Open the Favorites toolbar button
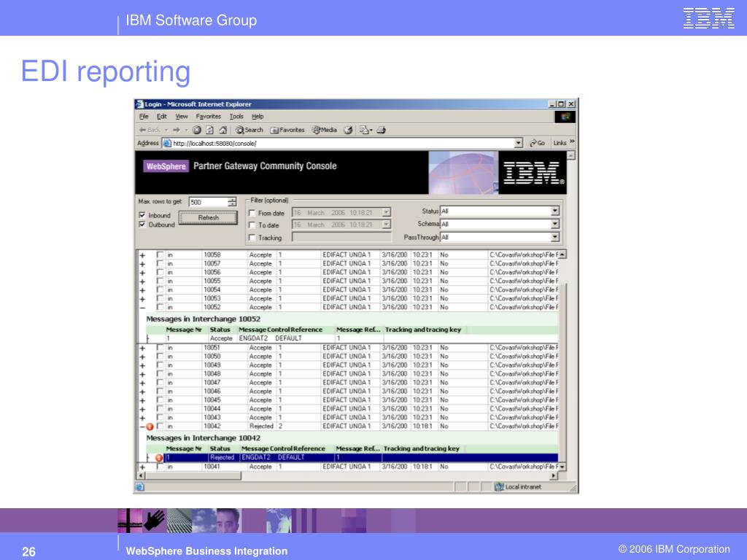Screen dimensions: 747x560 (287, 130)
